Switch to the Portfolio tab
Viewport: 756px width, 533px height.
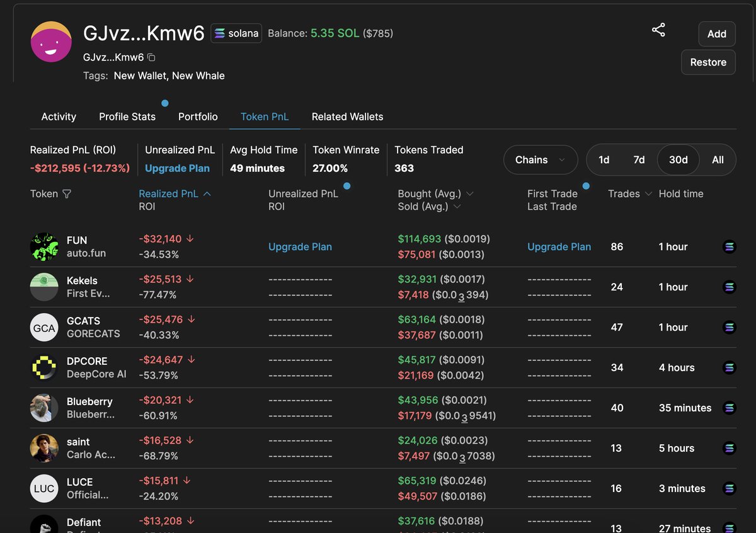click(197, 117)
